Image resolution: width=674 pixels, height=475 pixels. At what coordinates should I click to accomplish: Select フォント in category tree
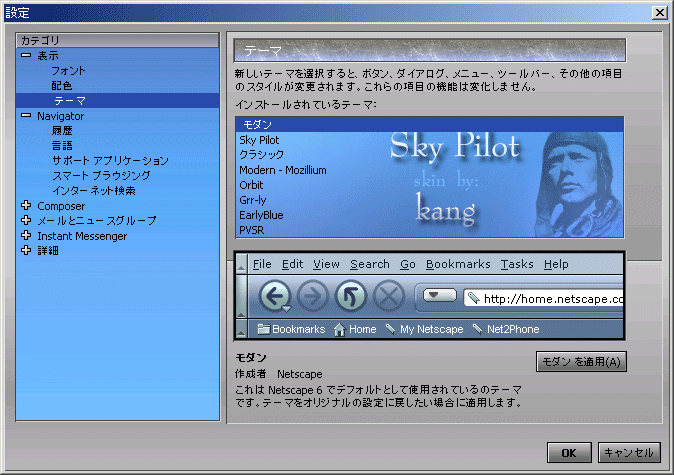(68, 70)
